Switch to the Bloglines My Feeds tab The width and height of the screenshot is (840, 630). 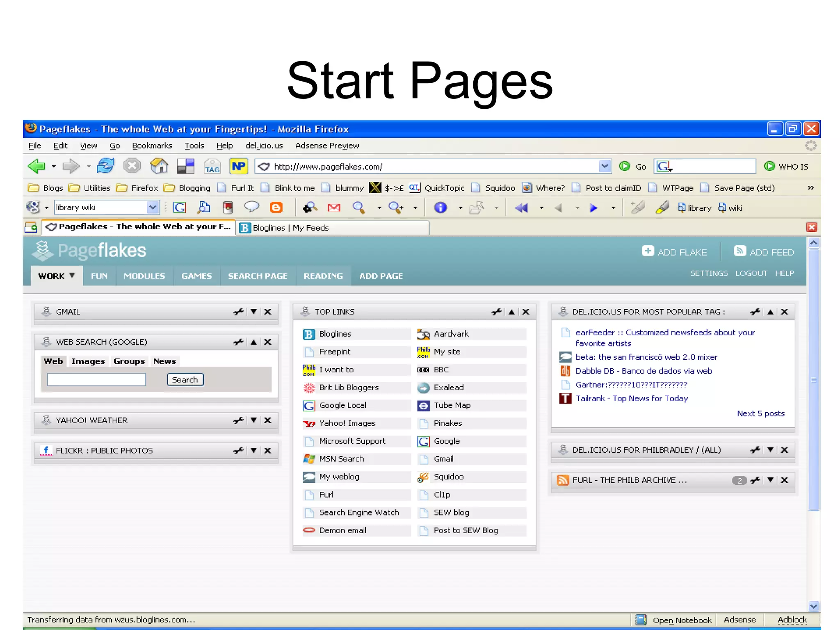coord(332,228)
